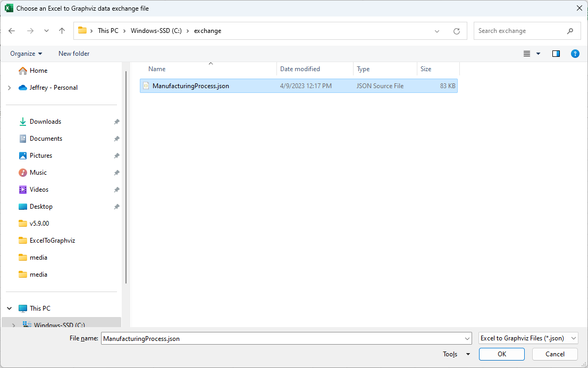The width and height of the screenshot is (588, 368).
Task: Unpin Desktop using its pin icon
Action: [116, 207]
